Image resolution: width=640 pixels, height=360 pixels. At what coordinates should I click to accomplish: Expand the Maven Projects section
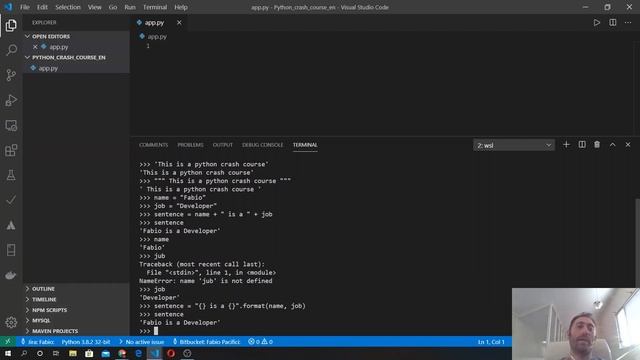coord(76,331)
